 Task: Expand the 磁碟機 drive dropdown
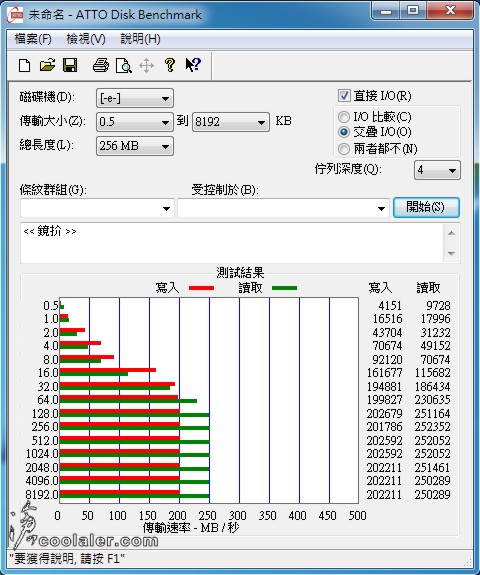(135, 98)
